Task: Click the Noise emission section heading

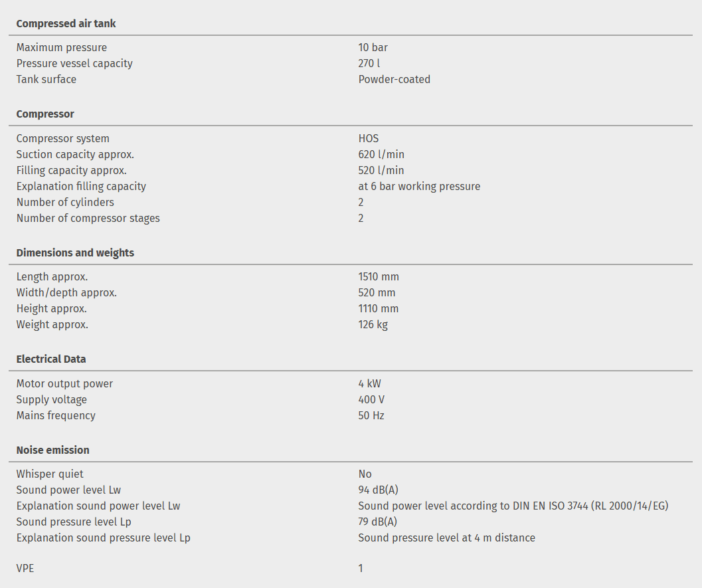Action: pos(52,450)
